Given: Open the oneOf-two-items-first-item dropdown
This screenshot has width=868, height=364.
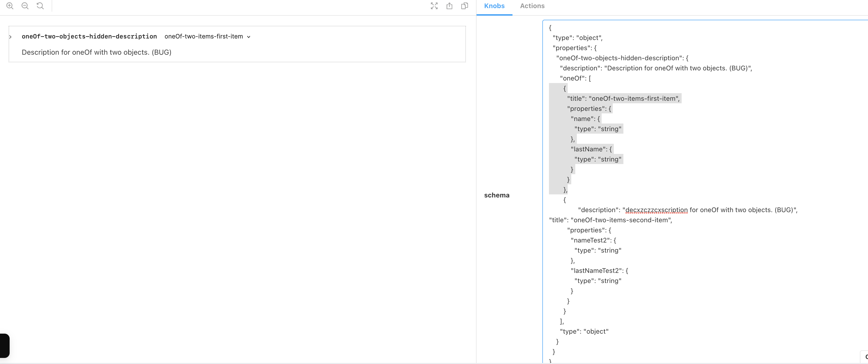Looking at the screenshot, I should coord(204,36).
